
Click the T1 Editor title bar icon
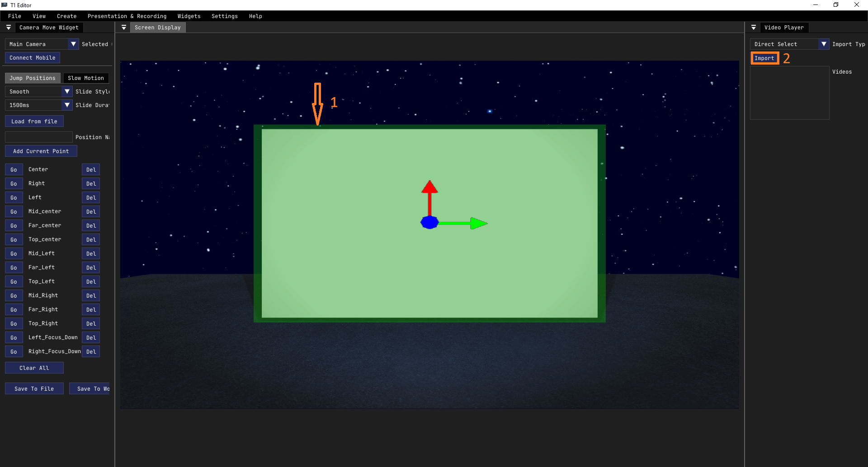point(5,5)
